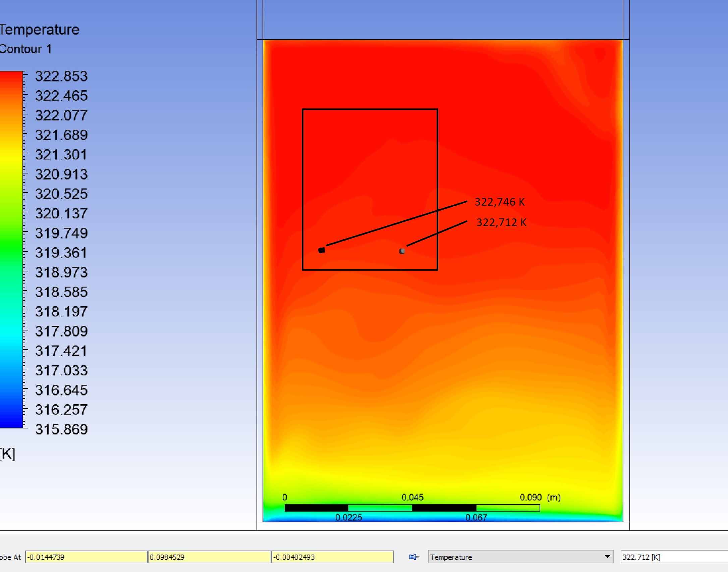Click the [K] unit label under legend

[x=7, y=454]
